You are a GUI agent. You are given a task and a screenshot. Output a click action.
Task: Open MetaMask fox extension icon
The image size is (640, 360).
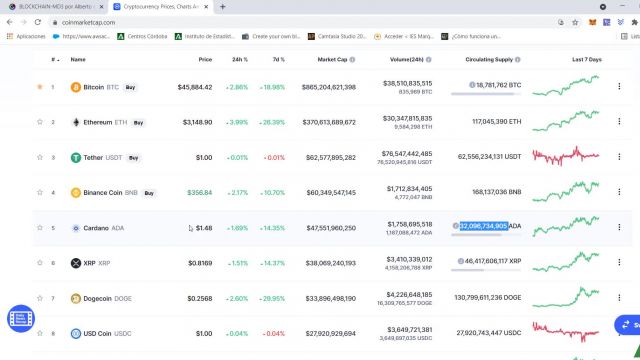click(592, 22)
